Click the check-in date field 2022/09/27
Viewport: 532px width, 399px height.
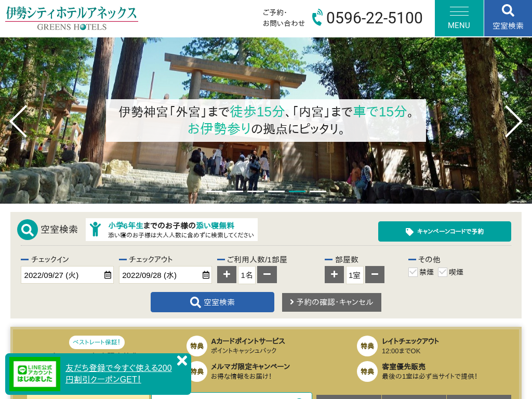click(67, 275)
